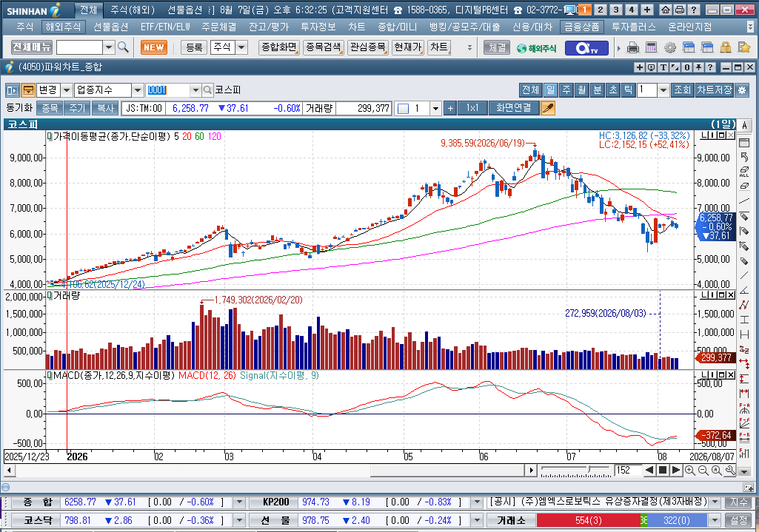Toggle the moving average indicator checkbox

(x=50, y=137)
